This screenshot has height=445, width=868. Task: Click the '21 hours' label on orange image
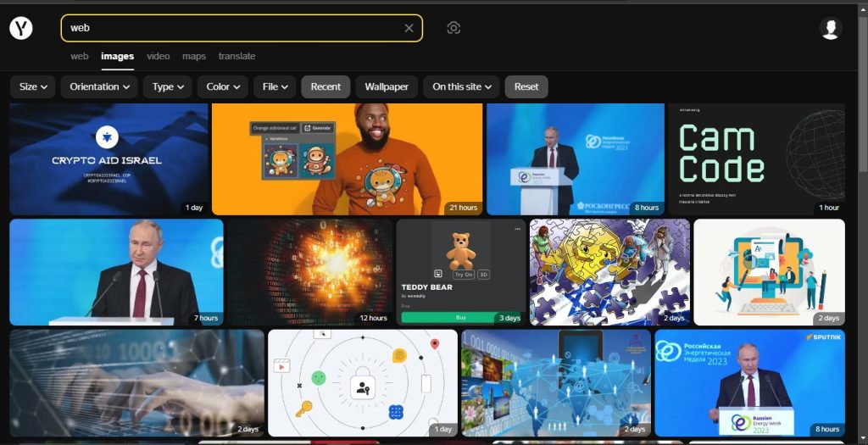click(x=464, y=208)
